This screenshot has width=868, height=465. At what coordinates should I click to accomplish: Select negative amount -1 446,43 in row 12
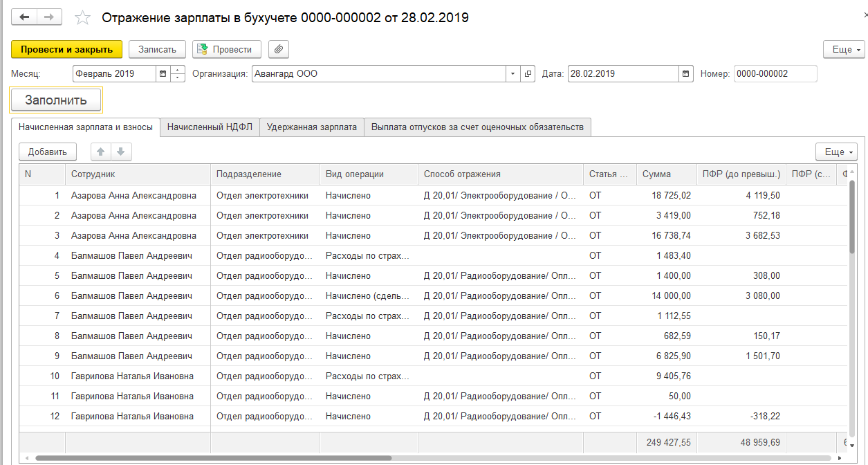[x=673, y=417]
